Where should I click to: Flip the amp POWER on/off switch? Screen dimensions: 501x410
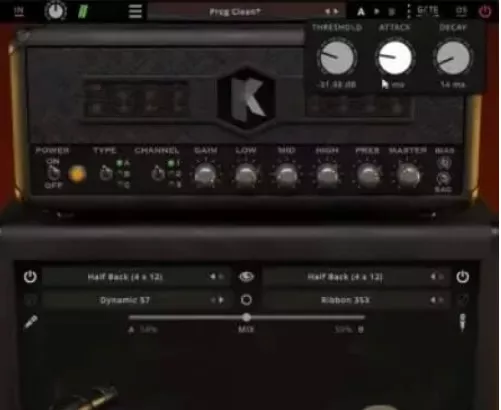tap(53, 173)
